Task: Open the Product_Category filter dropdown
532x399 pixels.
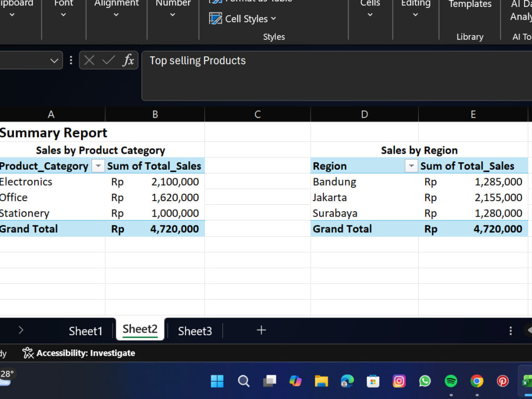Action: (x=98, y=166)
